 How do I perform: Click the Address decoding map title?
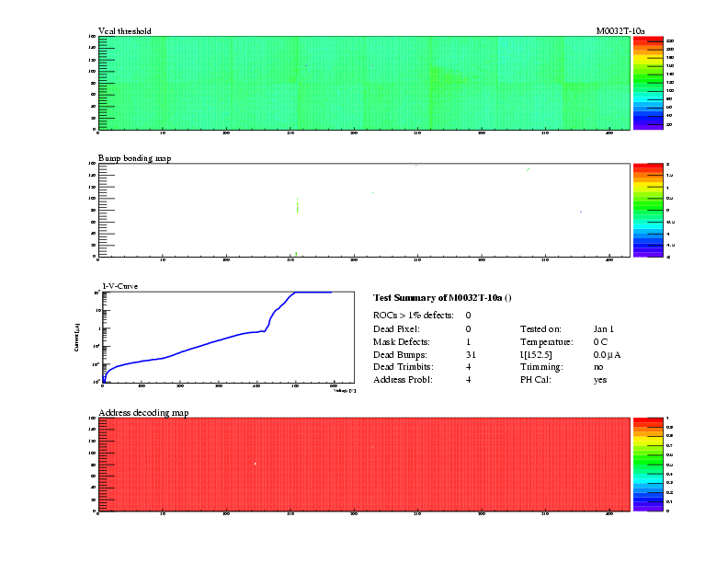(143, 413)
